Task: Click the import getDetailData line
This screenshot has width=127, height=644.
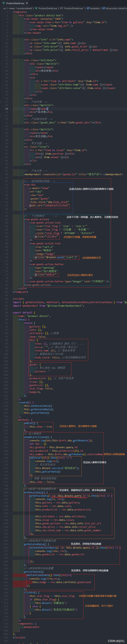Action: (70, 302)
